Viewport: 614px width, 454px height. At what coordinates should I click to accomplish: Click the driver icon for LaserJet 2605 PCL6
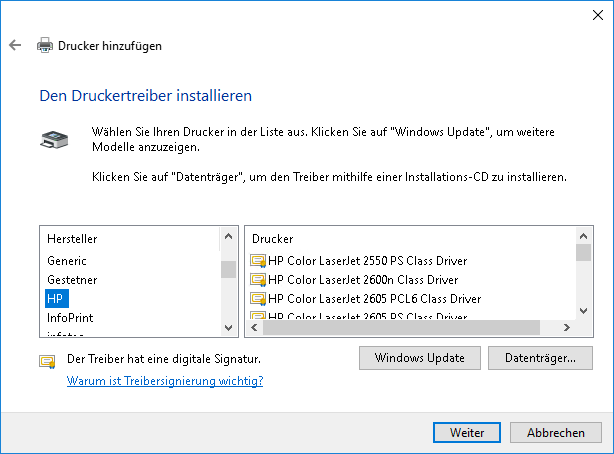tap(258, 299)
